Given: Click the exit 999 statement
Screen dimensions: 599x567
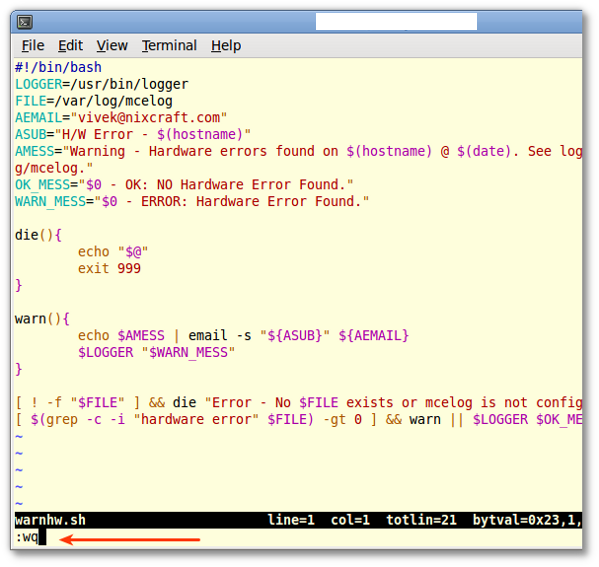Looking at the screenshot, I should coord(109,269).
